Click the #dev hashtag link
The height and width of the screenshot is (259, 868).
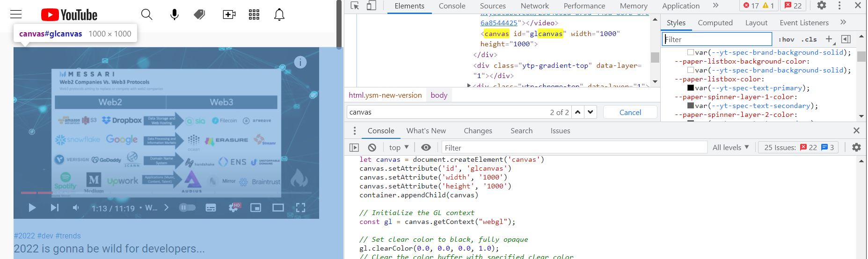45,236
